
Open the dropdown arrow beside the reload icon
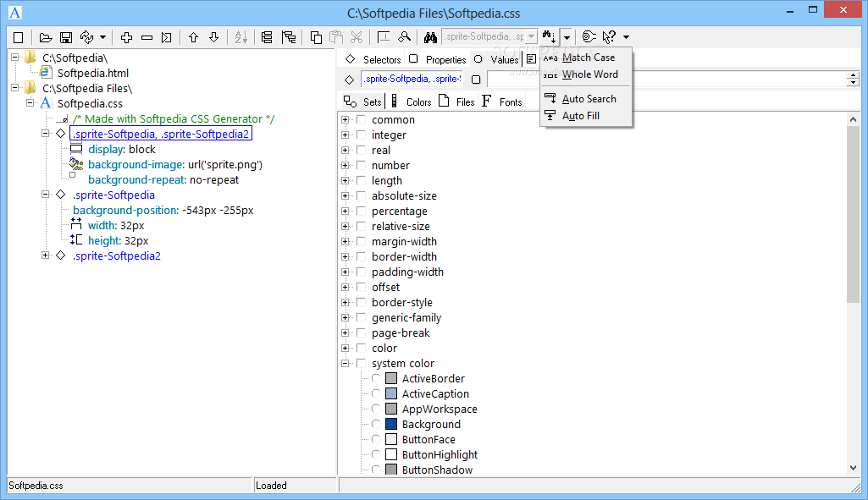coord(103,37)
